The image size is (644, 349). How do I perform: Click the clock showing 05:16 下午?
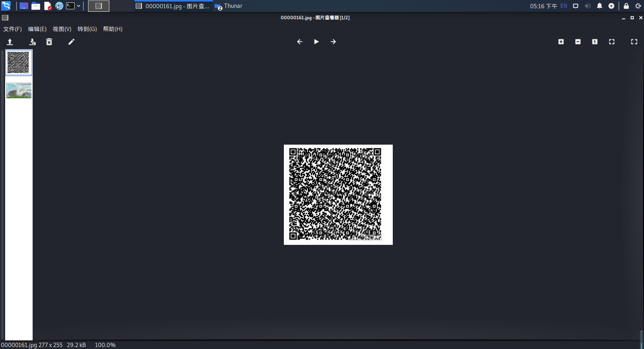[x=543, y=6]
